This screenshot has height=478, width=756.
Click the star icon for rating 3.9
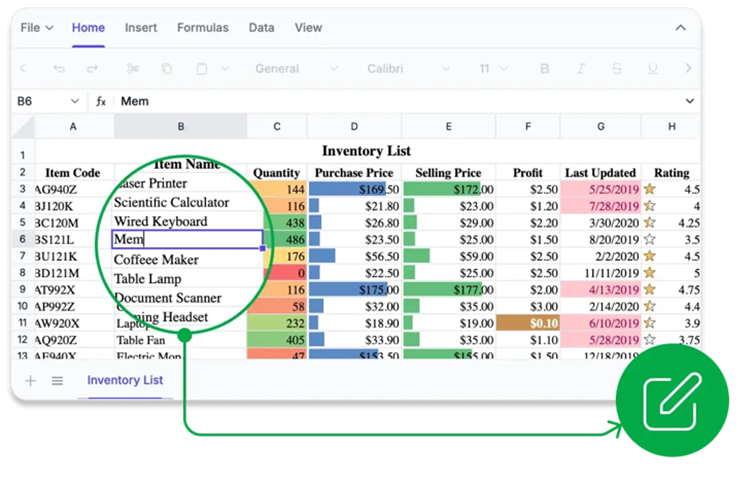[x=650, y=323]
